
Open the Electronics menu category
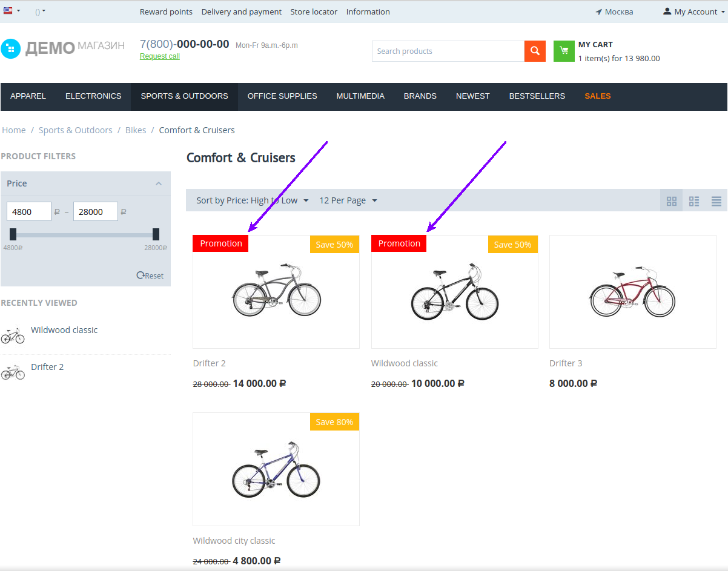pos(93,96)
